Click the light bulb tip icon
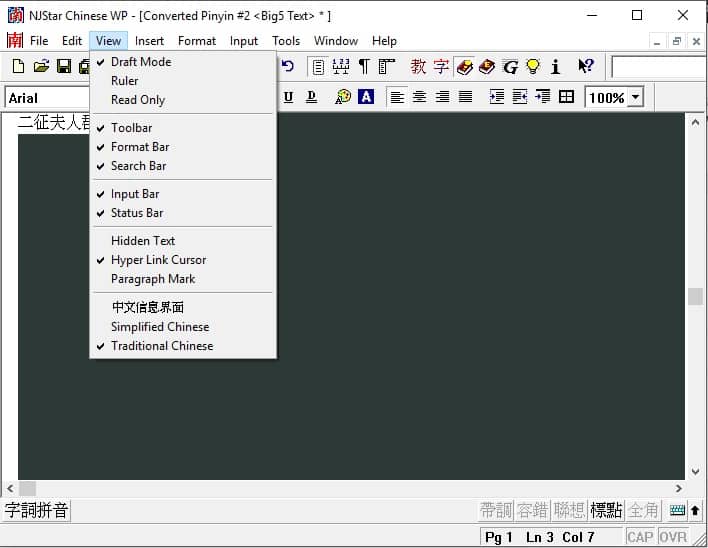Viewport: 708px width, 548px height. 533,67
